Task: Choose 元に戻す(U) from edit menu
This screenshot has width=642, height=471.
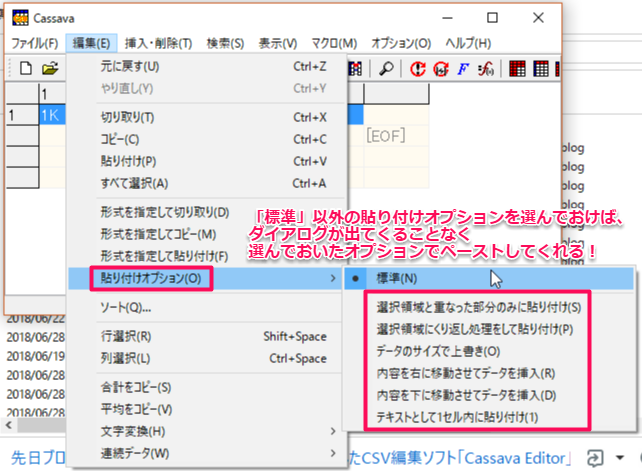Action: point(207,66)
